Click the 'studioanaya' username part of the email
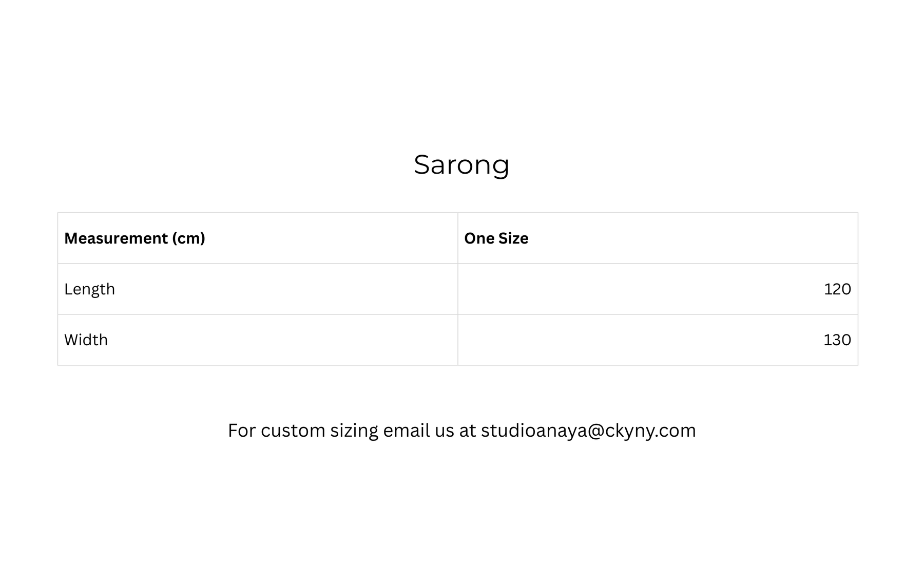Image resolution: width=924 pixels, height=578 pixels. coord(534,431)
